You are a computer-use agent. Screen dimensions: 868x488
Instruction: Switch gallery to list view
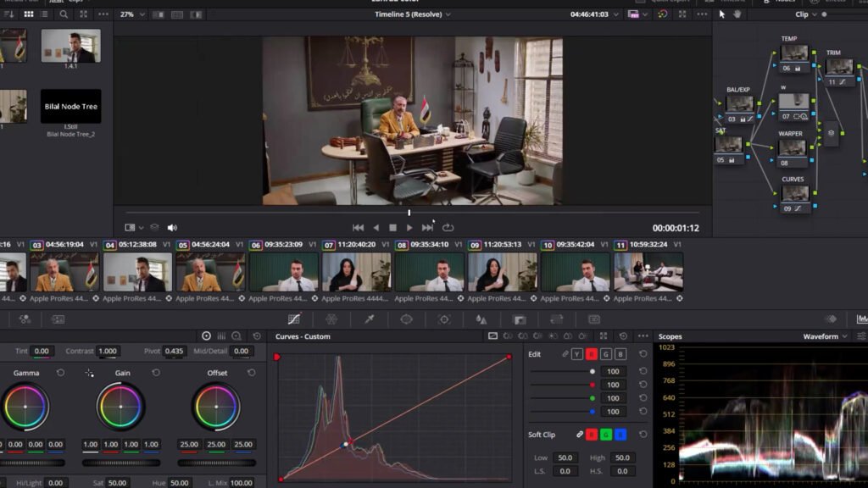pos(44,14)
